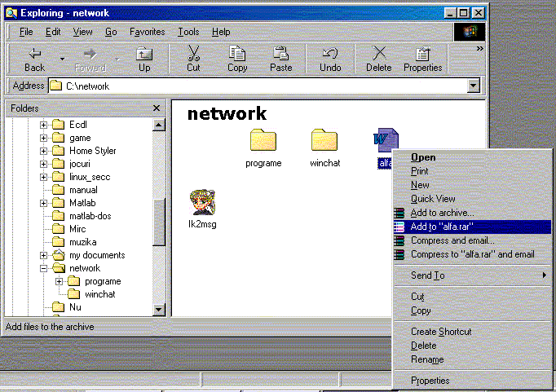Open the lk2msg file icon

(x=201, y=203)
